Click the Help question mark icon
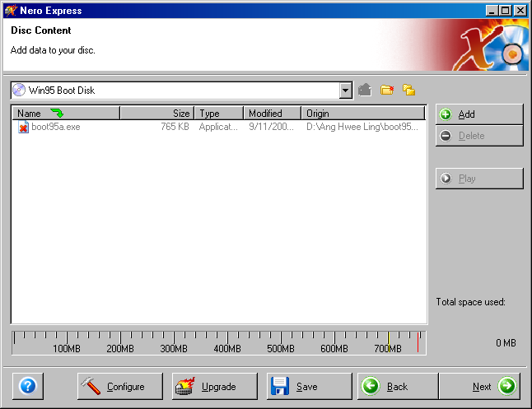This screenshot has height=409, width=532. (27, 386)
